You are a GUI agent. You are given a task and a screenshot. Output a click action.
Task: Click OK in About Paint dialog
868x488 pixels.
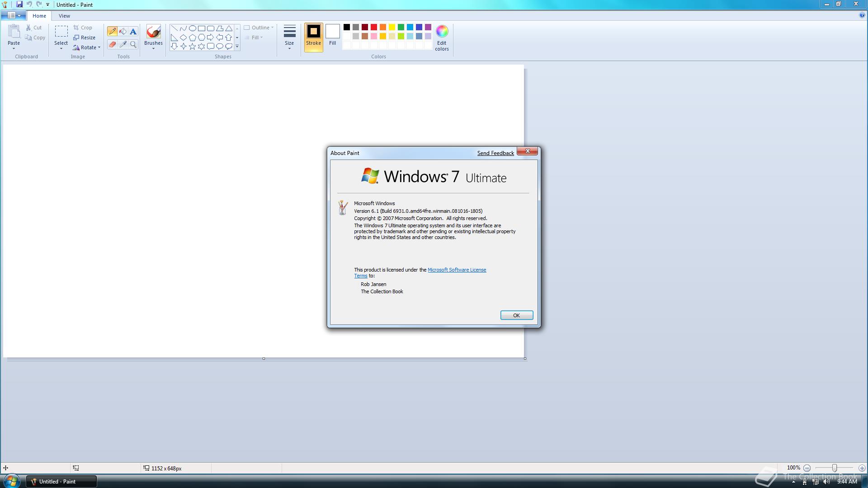516,315
